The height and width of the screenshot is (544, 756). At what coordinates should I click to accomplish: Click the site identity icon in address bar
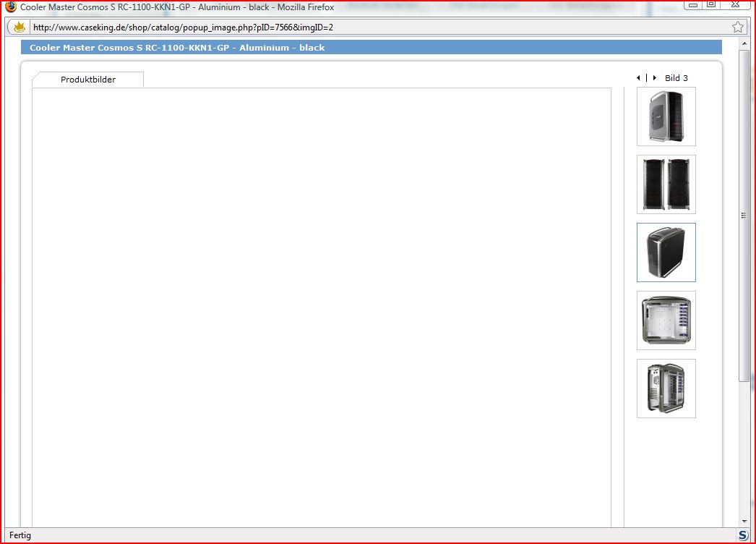(20, 27)
